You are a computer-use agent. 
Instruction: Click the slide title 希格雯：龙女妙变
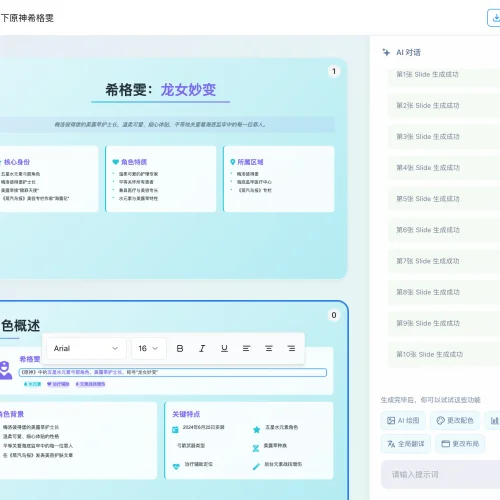pos(161,90)
